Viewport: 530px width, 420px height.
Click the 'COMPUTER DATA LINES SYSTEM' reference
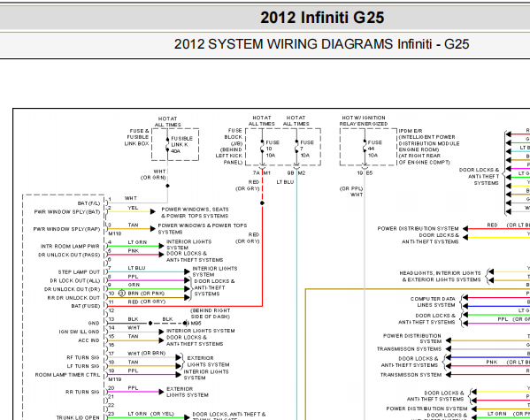(433, 302)
